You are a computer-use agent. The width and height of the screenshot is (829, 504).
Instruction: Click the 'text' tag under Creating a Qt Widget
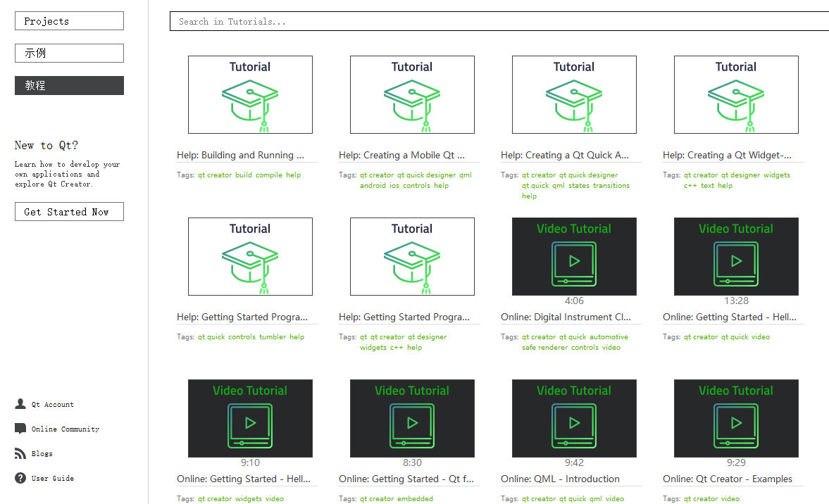point(707,185)
